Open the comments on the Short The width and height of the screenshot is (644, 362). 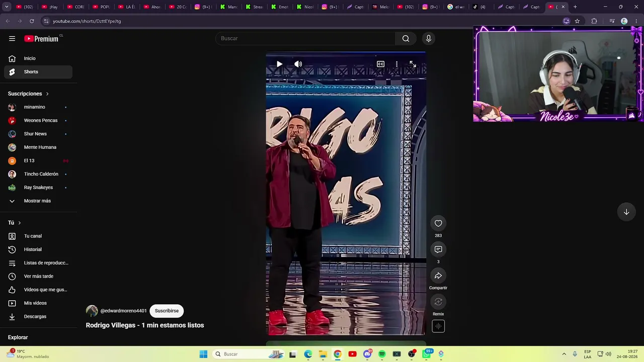pos(438,250)
